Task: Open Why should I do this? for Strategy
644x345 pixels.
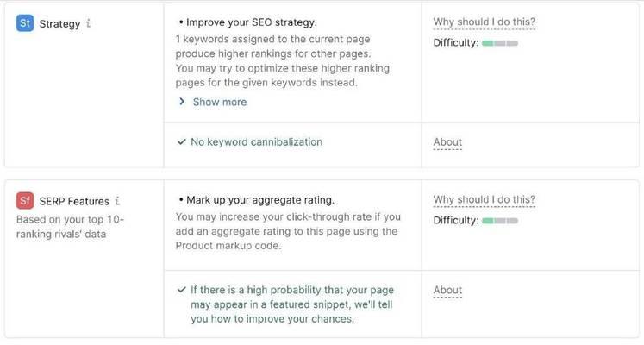Action: [485, 22]
